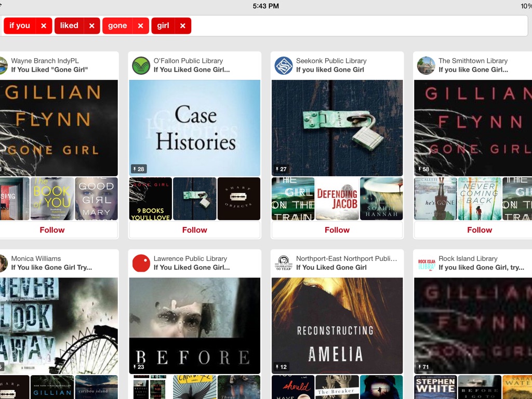Remove the "gone" search tag

point(140,26)
